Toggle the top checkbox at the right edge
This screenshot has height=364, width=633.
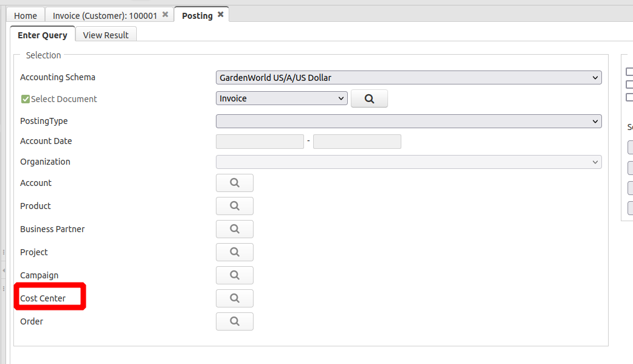(x=629, y=72)
